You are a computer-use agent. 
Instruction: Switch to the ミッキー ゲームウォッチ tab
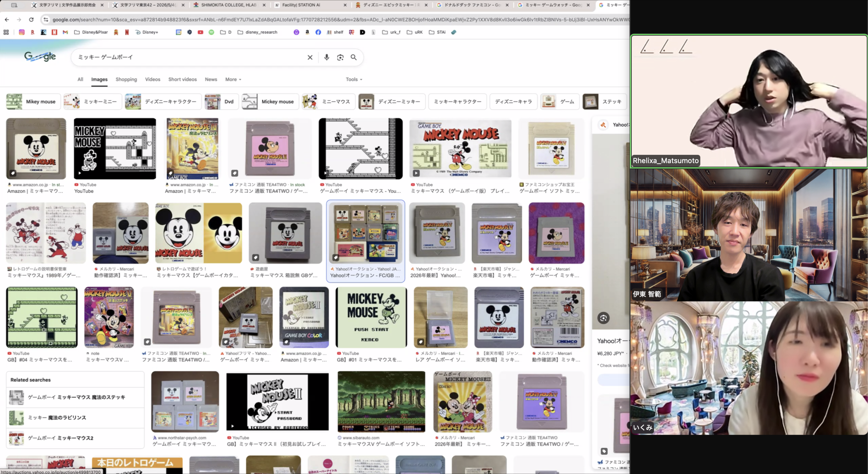pos(554,5)
